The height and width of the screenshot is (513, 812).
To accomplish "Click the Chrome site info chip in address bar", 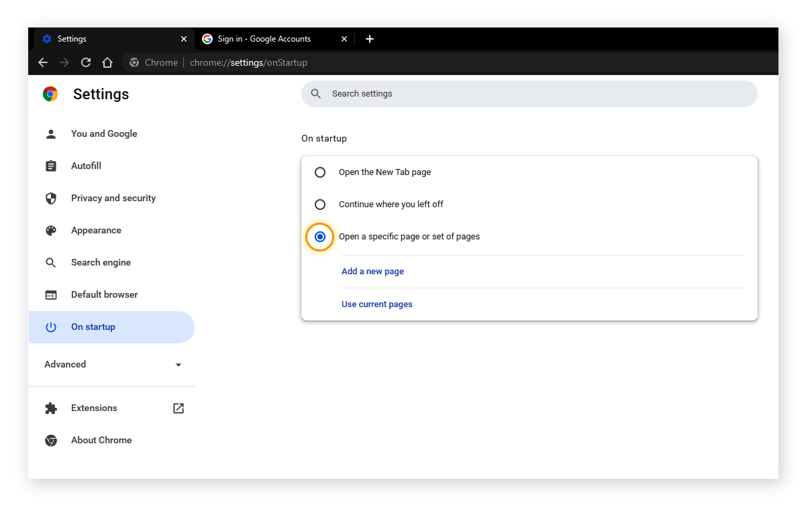I will [x=154, y=62].
